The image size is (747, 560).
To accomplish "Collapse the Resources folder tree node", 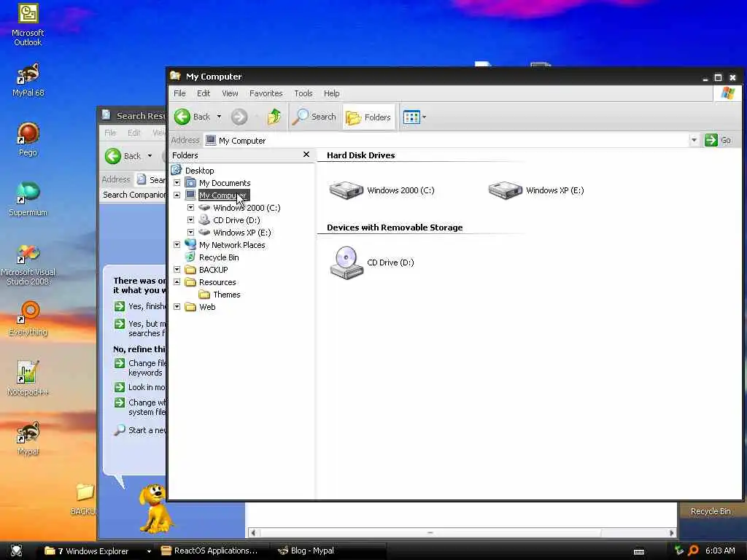I will pos(177,282).
